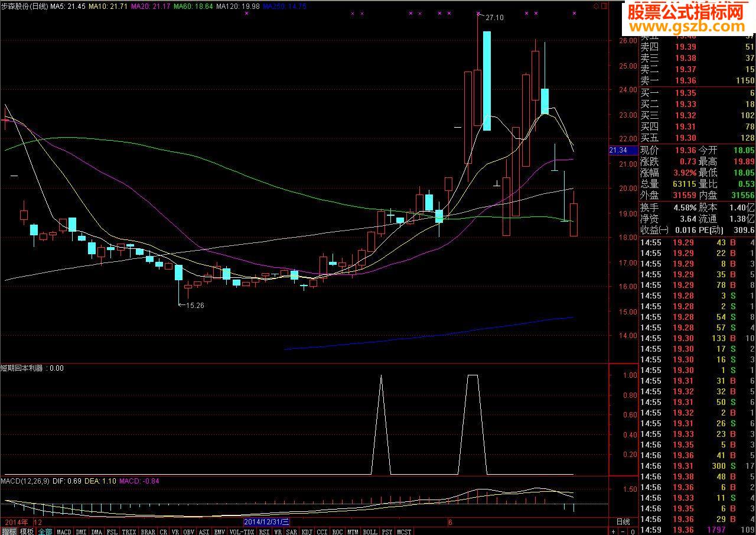The width and height of the screenshot is (756, 535).
Task: Click the 买五 bid row at 19.30
Action: [x=698, y=138]
